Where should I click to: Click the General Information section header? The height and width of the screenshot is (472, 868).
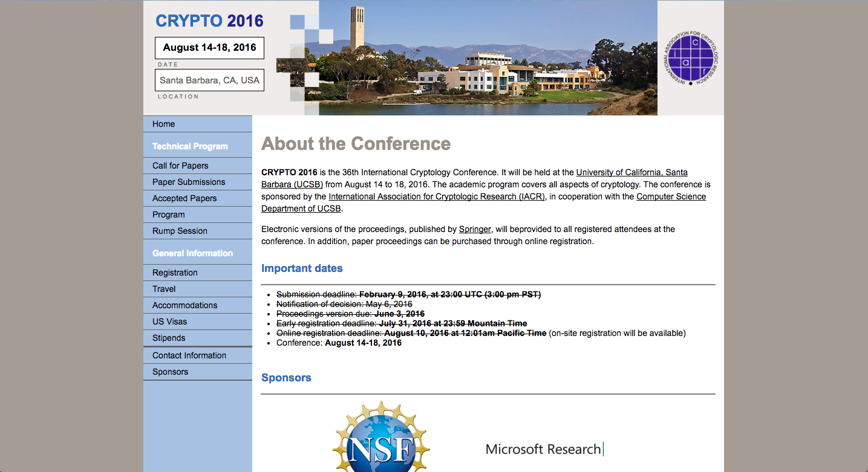[192, 253]
